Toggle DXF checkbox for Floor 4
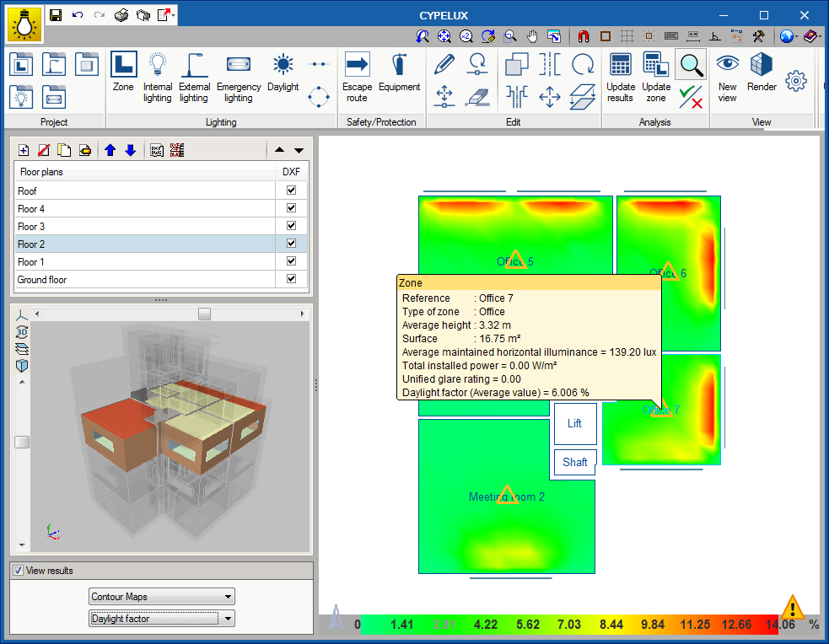The height and width of the screenshot is (644, 829). click(x=291, y=208)
